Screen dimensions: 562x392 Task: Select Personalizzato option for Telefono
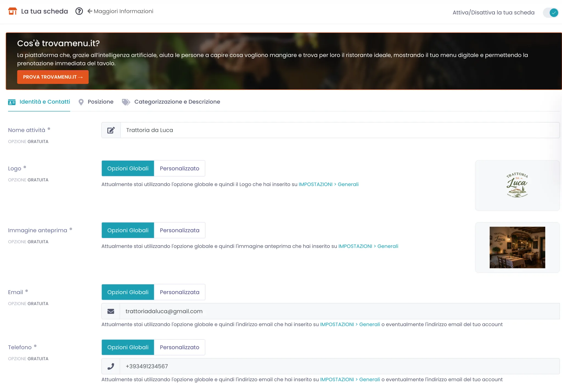[x=179, y=347]
